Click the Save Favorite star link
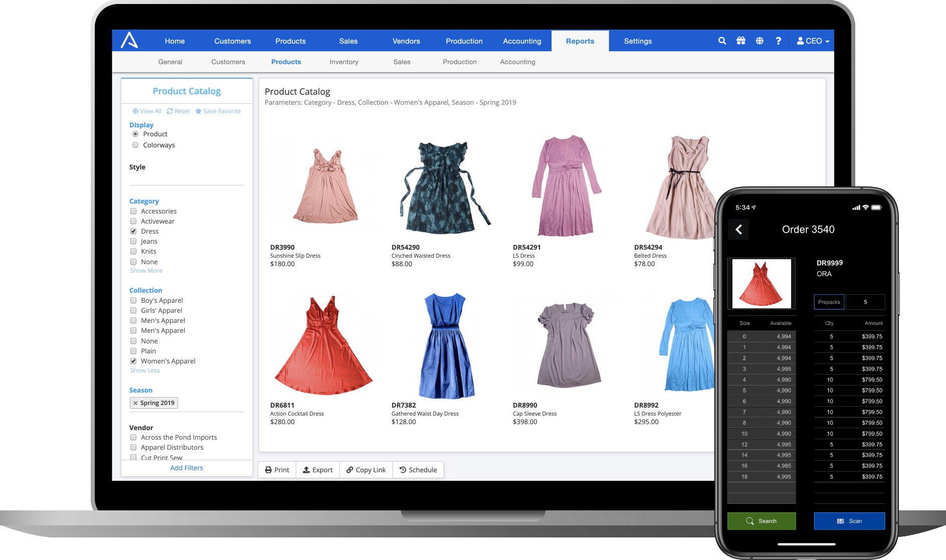Viewport: 946px width, 560px height. pyautogui.click(x=218, y=111)
